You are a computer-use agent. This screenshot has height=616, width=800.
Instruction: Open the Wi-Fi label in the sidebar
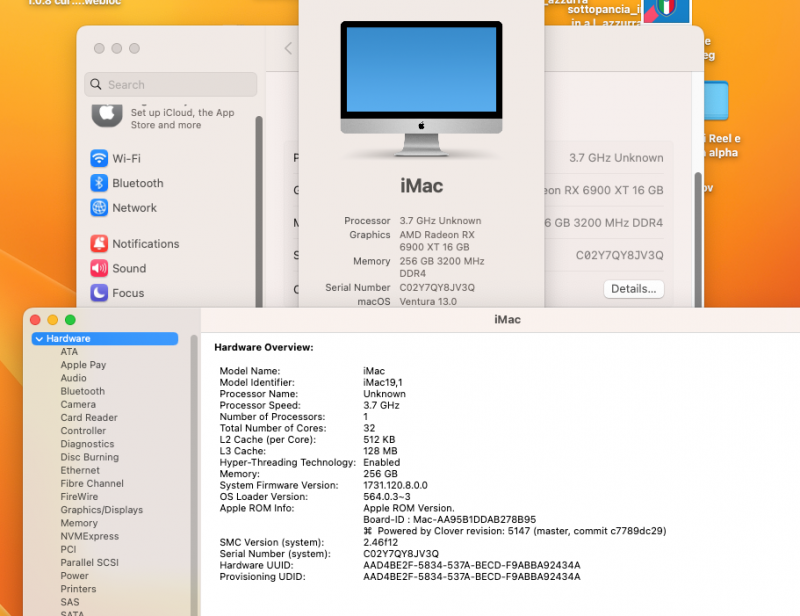pos(127,158)
